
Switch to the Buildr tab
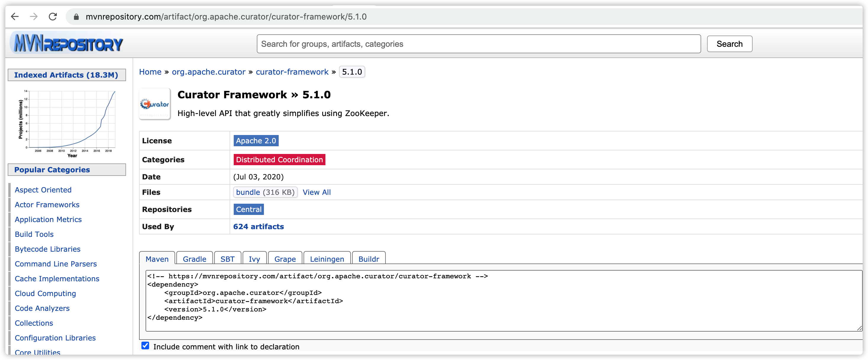pos(369,259)
